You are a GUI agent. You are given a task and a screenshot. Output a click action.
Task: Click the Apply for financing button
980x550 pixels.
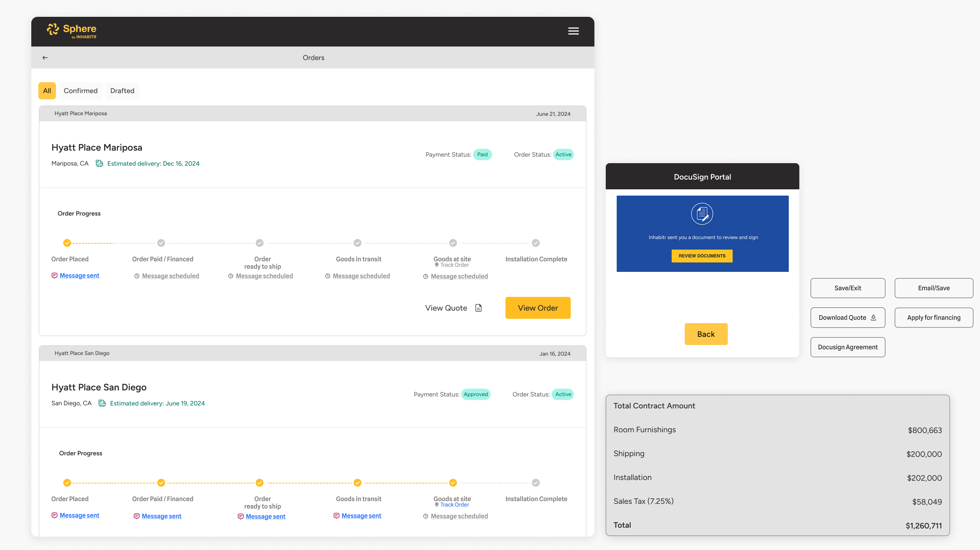(x=933, y=318)
